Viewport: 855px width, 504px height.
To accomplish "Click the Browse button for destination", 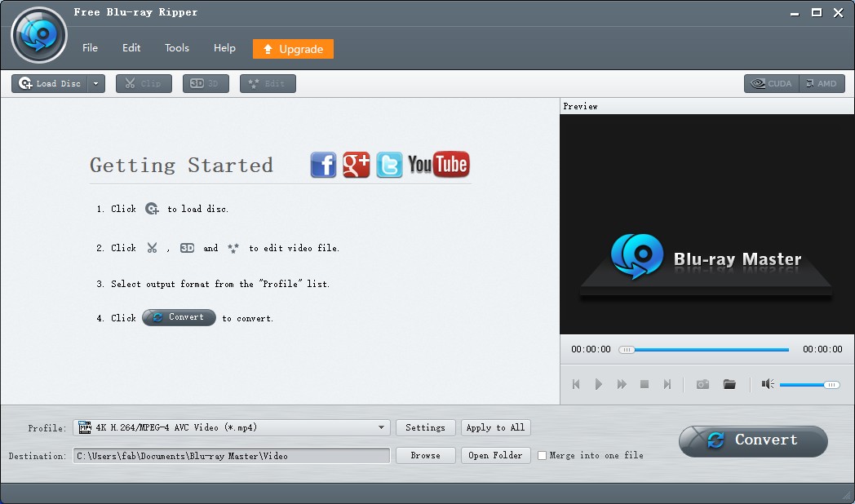I will click(425, 456).
